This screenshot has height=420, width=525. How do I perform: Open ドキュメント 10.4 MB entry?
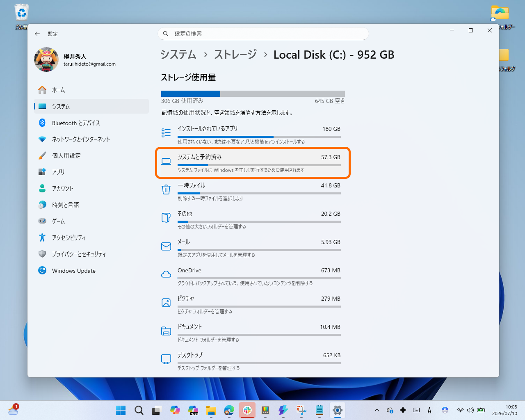(253, 333)
